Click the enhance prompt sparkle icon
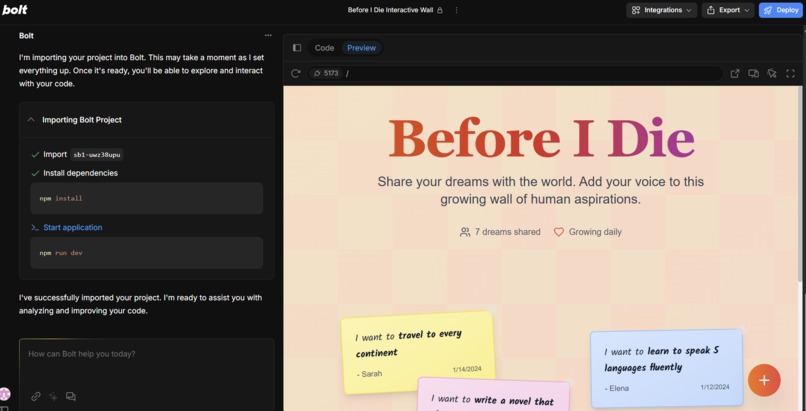Image resolution: width=806 pixels, height=411 pixels. [x=53, y=396]
